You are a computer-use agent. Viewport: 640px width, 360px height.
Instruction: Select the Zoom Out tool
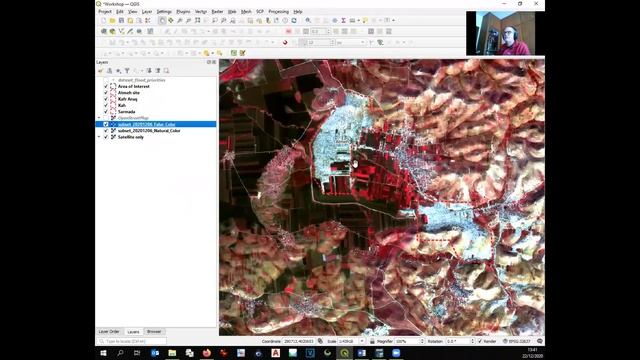pyautogui.click(x=188, y=20)
